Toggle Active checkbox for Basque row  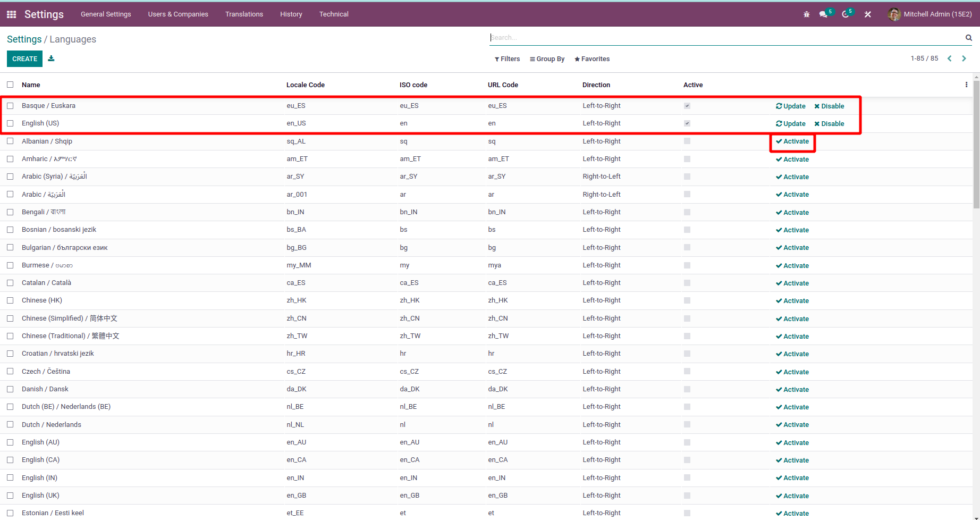pos(687,106)
